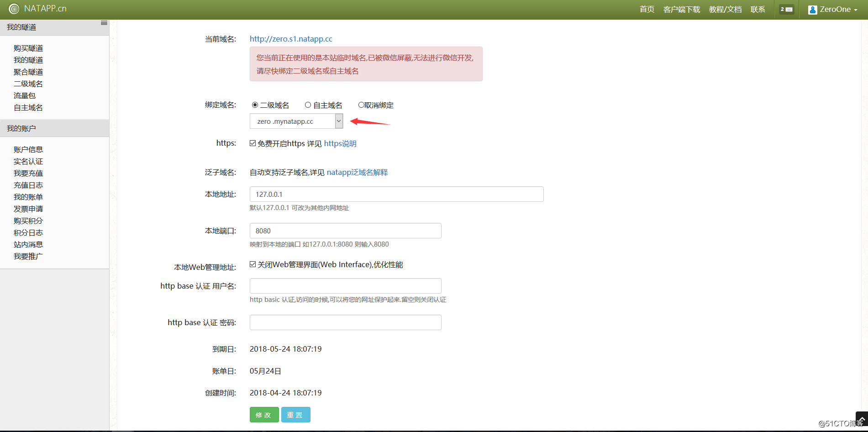Viewport: 868px width, 432px height.
Task: Toggle the 关闭Web管理界面 checkbox
Action: point(253,264)
